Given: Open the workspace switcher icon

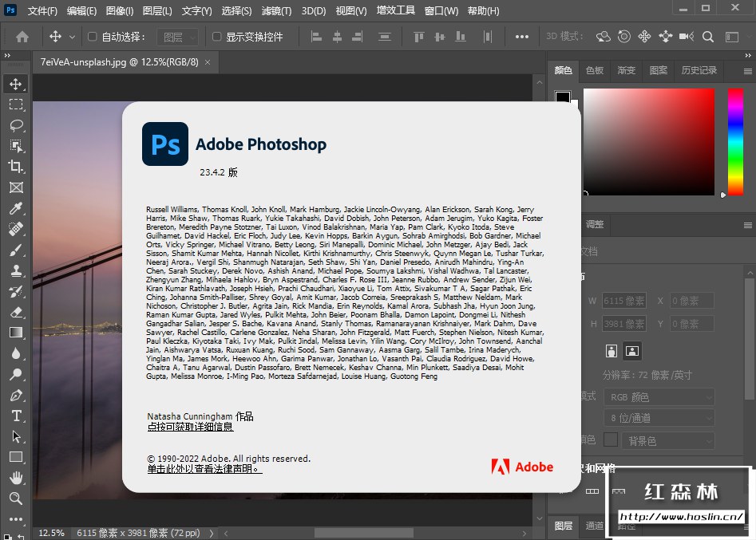Looking at the screenshot, I should (732, 37).
